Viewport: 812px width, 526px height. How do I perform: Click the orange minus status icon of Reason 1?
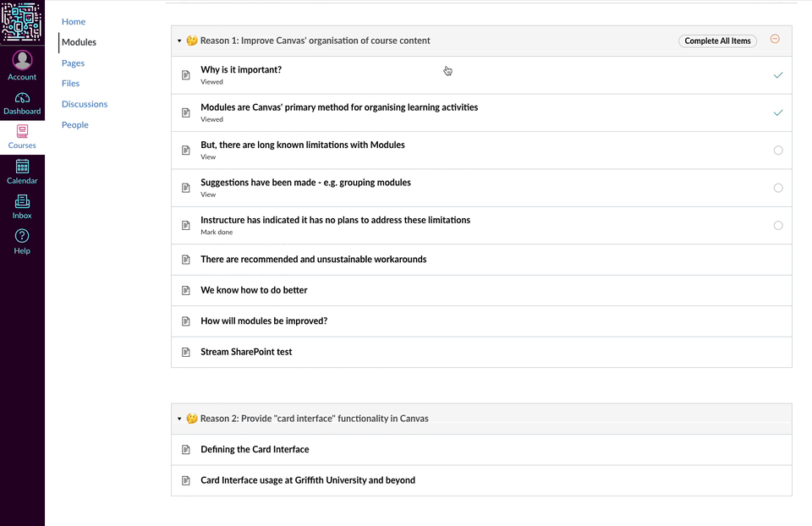(776, 39)
